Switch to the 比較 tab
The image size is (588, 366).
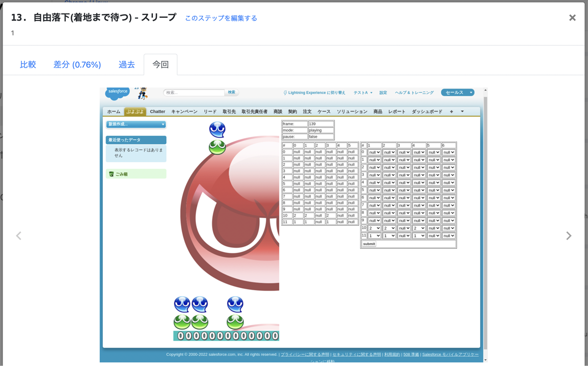28,64
